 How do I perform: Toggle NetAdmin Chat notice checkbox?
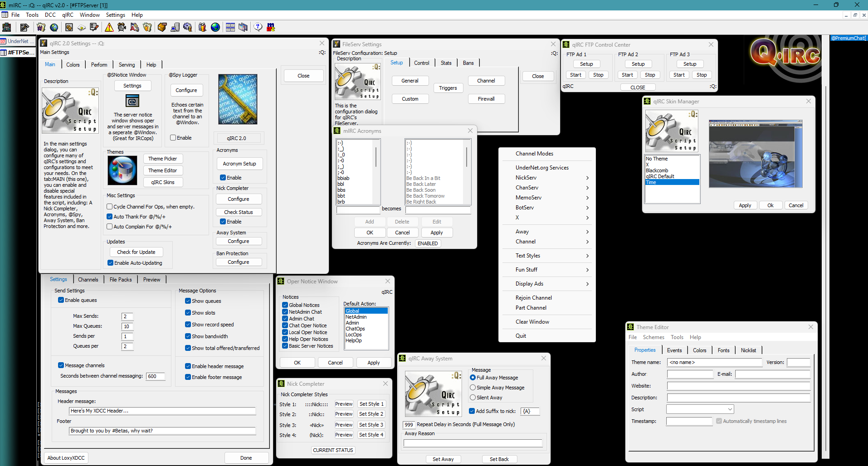point(285,312)
